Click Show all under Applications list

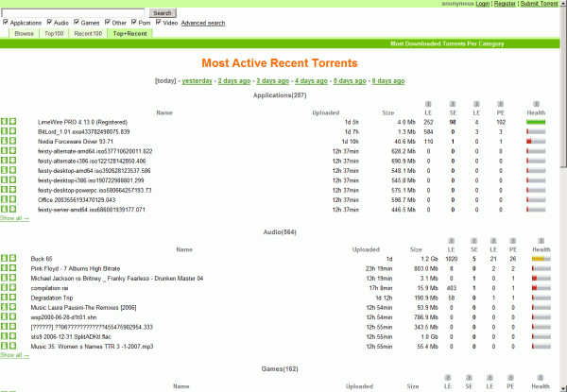(x=14, y=218)
